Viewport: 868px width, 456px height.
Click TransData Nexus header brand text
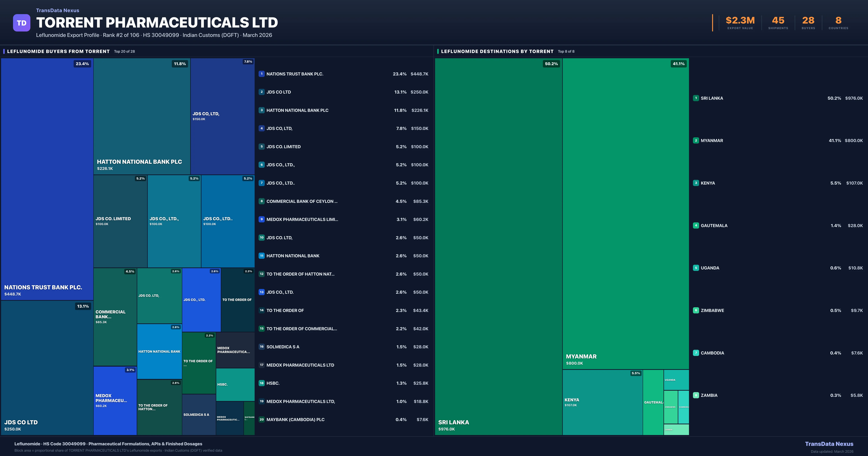[58, 10]
